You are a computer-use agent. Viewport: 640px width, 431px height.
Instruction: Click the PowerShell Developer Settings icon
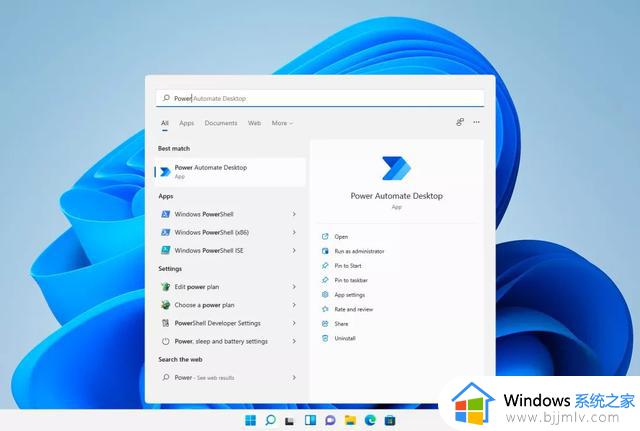tap(165, 323)
